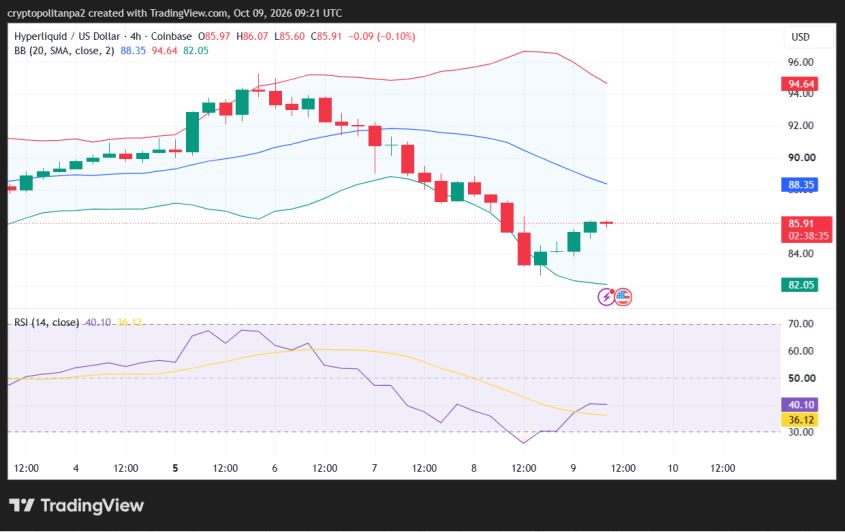This screenshot has height=532, width=845.
Task: Click the date label 9 on time axis
Action: click(573, 468)
